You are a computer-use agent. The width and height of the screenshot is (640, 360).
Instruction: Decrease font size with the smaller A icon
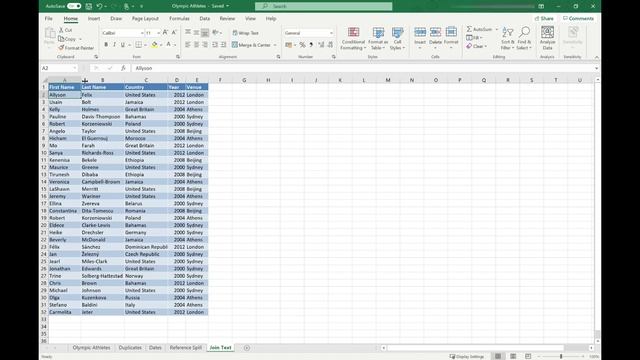point(174,33)
